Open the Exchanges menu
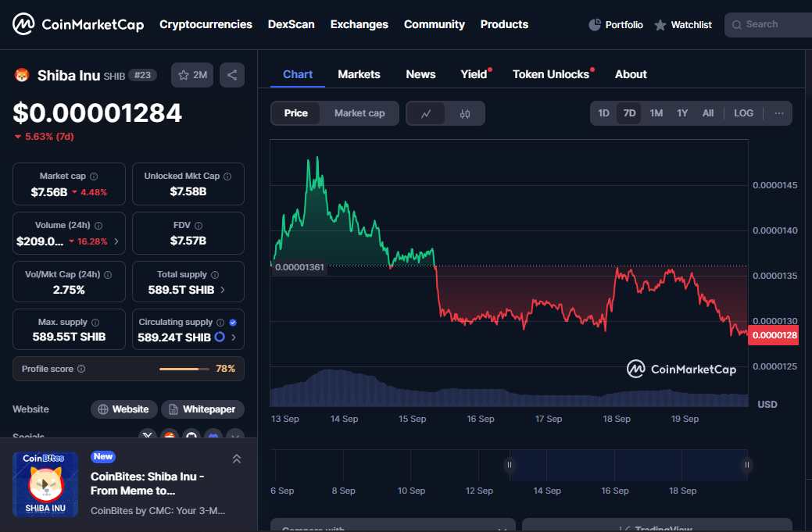The image size is (812, 532). [359, 24]
